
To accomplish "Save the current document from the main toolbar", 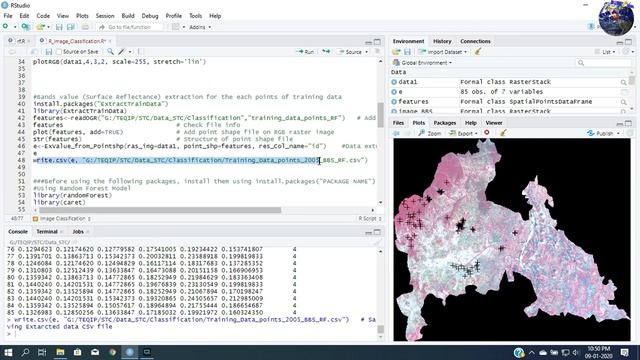I will pyautogui.click(x=59, y=27).
